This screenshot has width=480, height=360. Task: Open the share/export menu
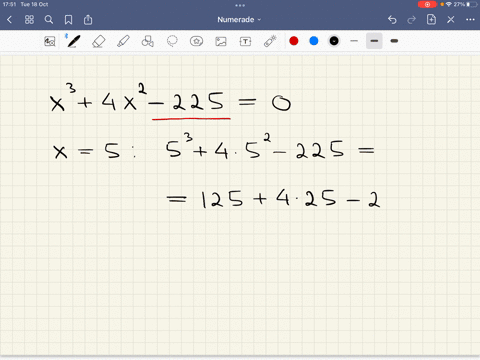pyautogui.click(x=88, y=20)
